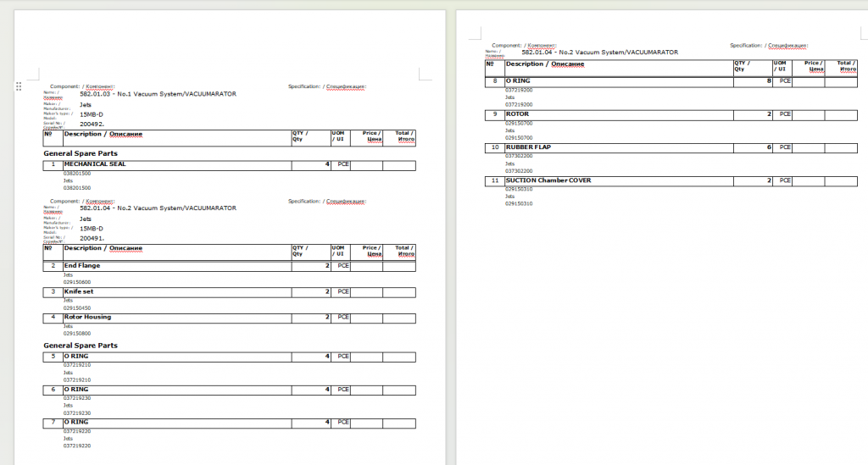Click serial number 200491. text
This screenshot has height=465, width=868.
(92, 239)
